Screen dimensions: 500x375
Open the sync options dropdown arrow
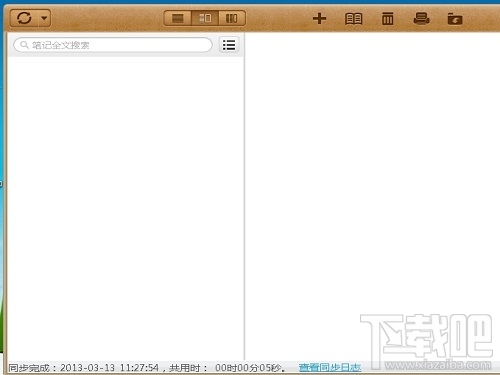44,18
